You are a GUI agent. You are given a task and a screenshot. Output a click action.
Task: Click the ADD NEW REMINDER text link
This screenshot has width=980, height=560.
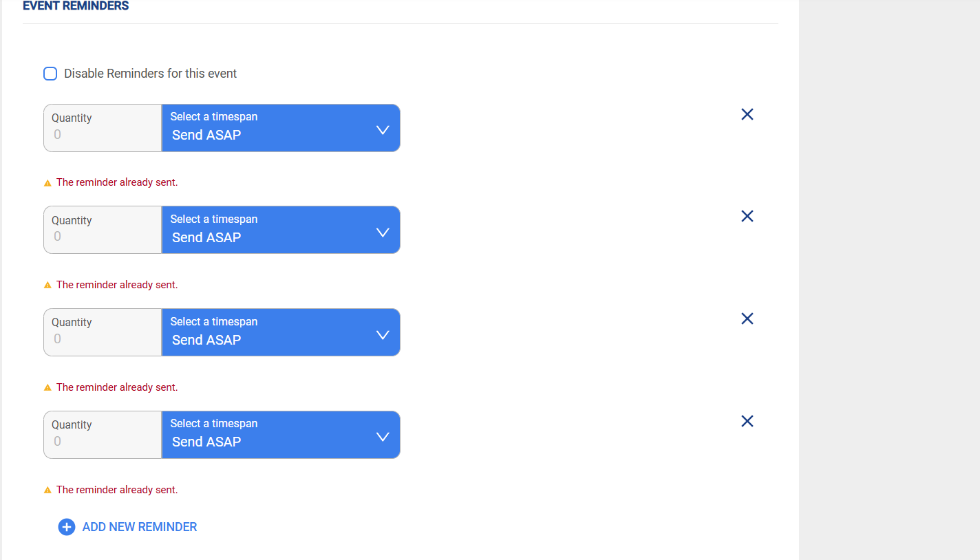140,527
